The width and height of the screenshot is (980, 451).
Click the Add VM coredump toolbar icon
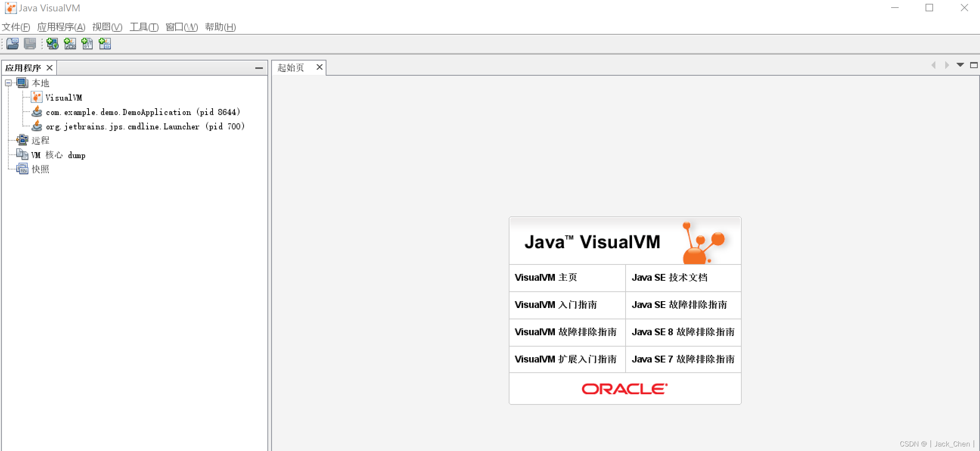(87, 44)
